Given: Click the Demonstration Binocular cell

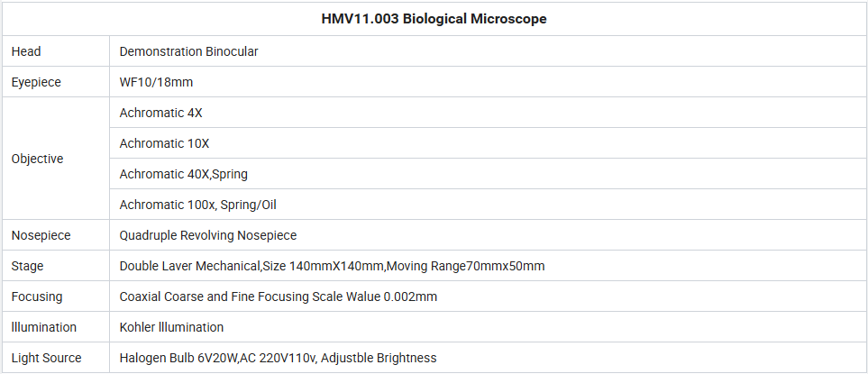Looking at the screenshot, I should (x=188, y=51).
